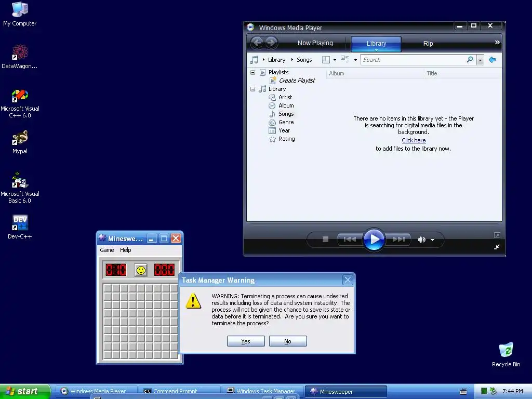The image size is (532, 399).
Task: Click the Minesweeper smiley face reset button
Action: pyautogui.click(x=141, y=270)
